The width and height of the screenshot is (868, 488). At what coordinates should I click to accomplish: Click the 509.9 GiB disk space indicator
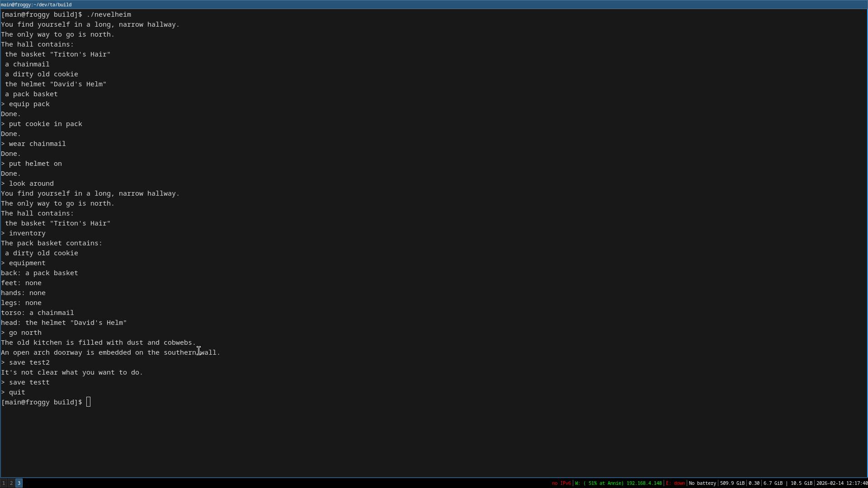(x=732, y=483)
